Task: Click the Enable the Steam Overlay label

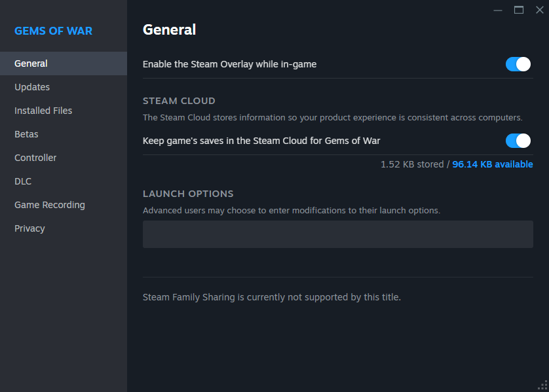Action: click(230, 64)
